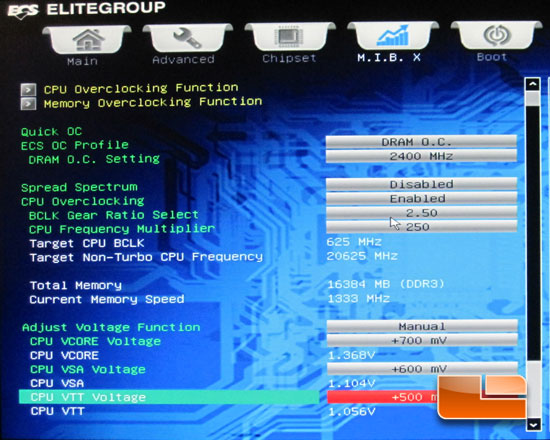
Task: Click arrow icon beside CPU Overclocking Function
Action: 28,89
